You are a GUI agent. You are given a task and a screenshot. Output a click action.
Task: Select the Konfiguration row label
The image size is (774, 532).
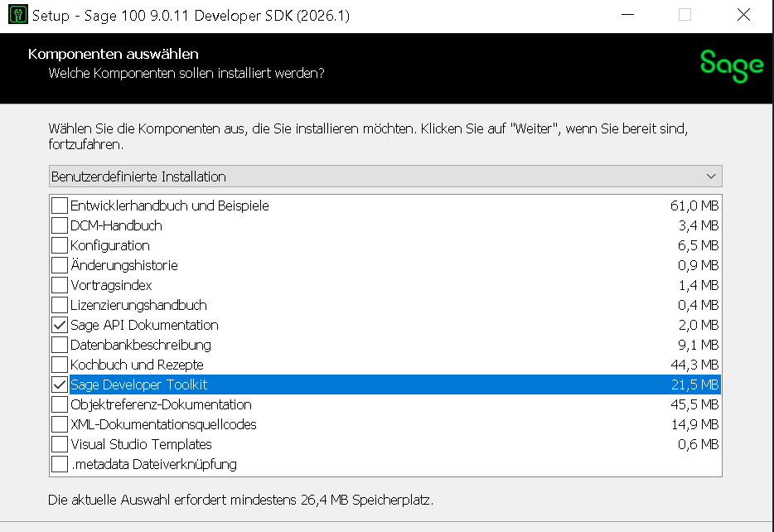tap(110, 245)
